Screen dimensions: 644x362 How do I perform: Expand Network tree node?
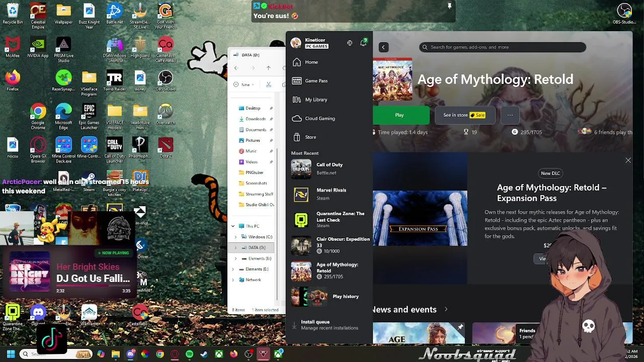[x=233, y=280]
